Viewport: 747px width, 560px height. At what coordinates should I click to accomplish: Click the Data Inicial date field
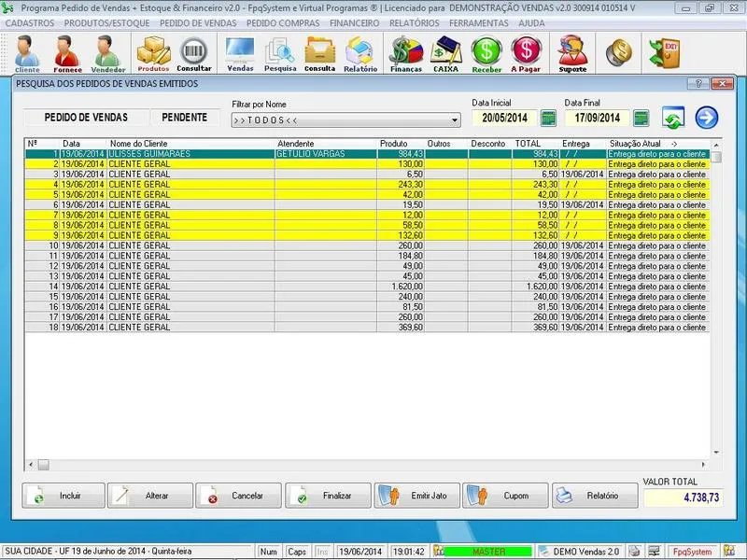(504, 119)
